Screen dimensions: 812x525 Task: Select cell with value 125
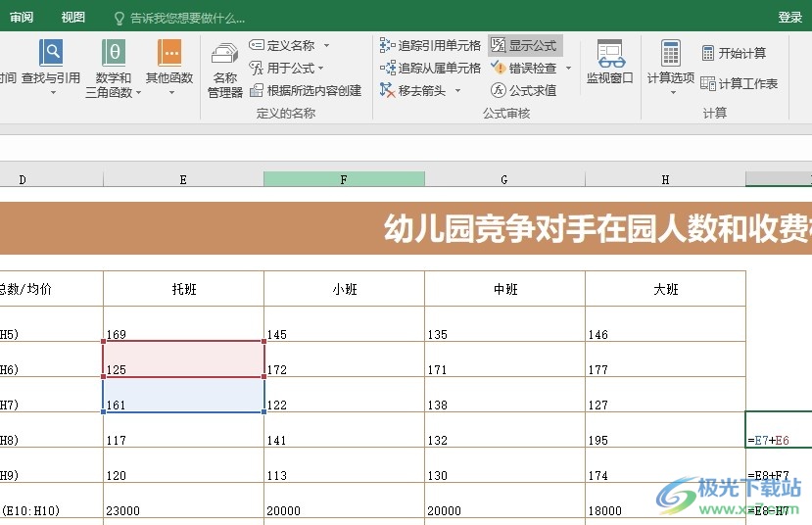coord(183,358)
